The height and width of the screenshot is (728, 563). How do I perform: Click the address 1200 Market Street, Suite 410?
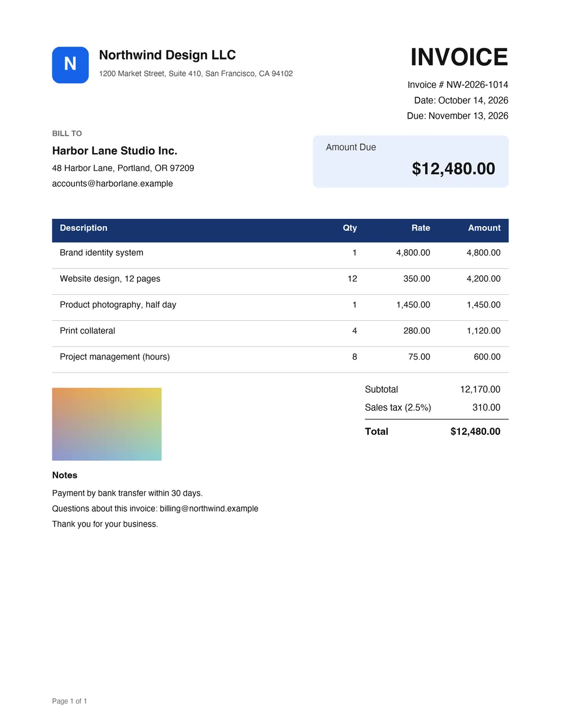coord(150,74)
